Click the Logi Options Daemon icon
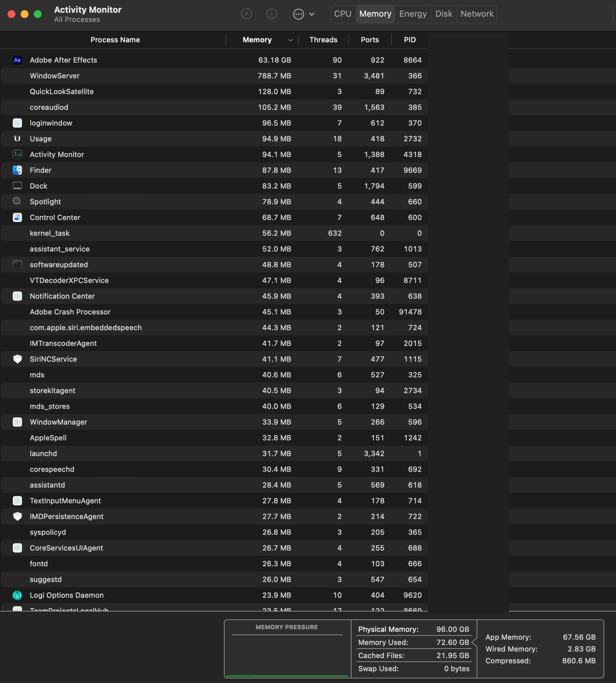The image size is (616, 683). 17,595
